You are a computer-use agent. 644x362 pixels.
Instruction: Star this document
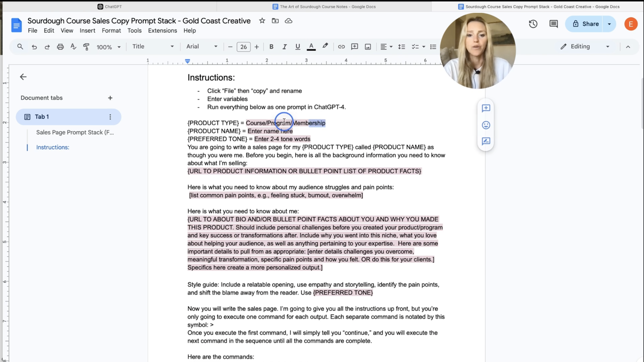pos(262,21)
